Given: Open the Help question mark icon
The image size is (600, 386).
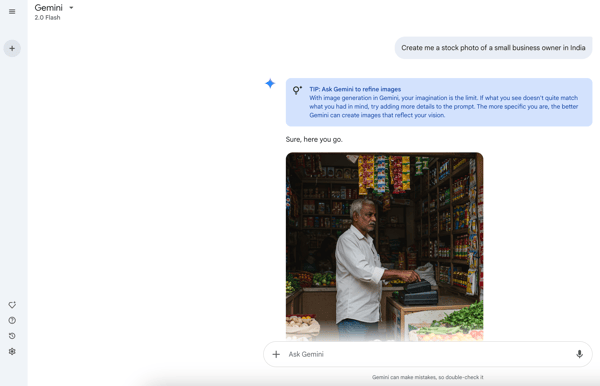Looking at the screenshot, I should click(x=12, y=321).
